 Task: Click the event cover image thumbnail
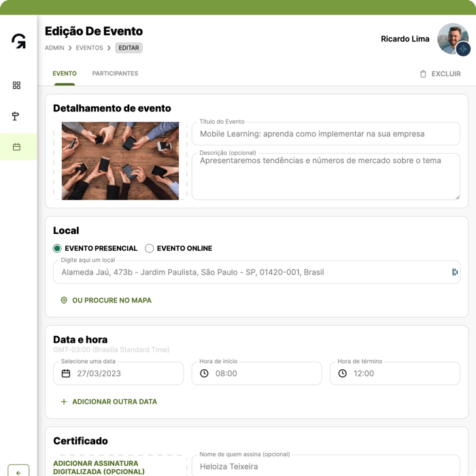click(120, 161)
